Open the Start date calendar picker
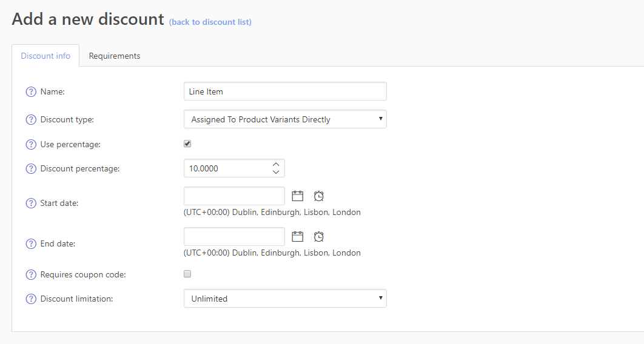 click(x=297, y=196)
